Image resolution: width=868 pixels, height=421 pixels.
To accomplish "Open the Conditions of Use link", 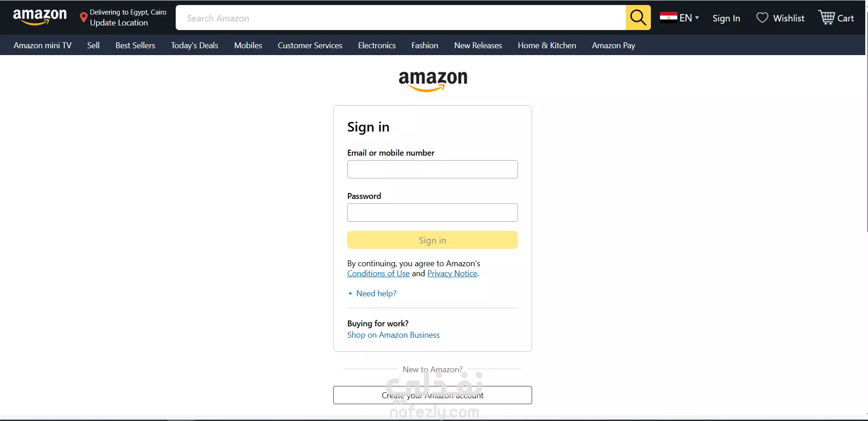I will 378,274.
